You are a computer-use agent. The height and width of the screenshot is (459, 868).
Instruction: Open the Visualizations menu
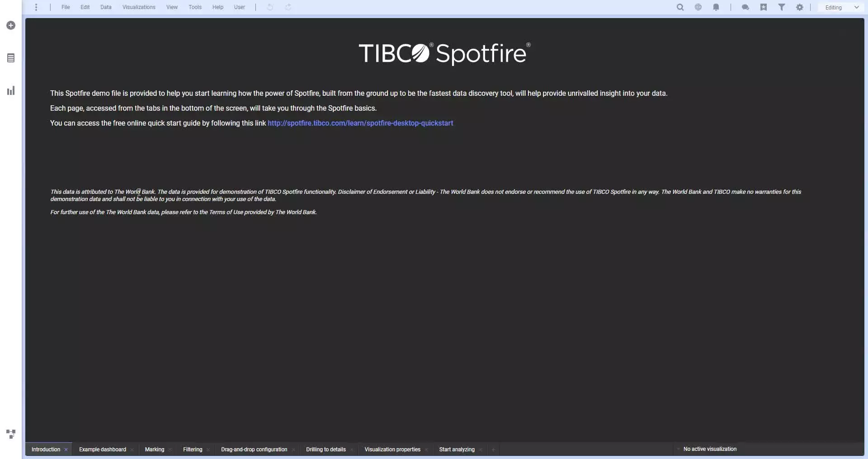[x=139, y=7]
